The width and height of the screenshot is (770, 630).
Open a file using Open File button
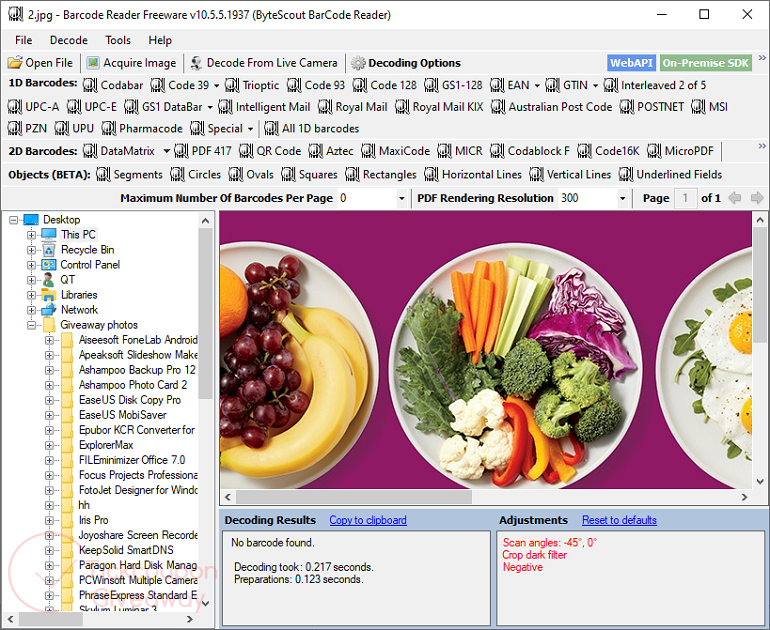[x=40, y=63]
